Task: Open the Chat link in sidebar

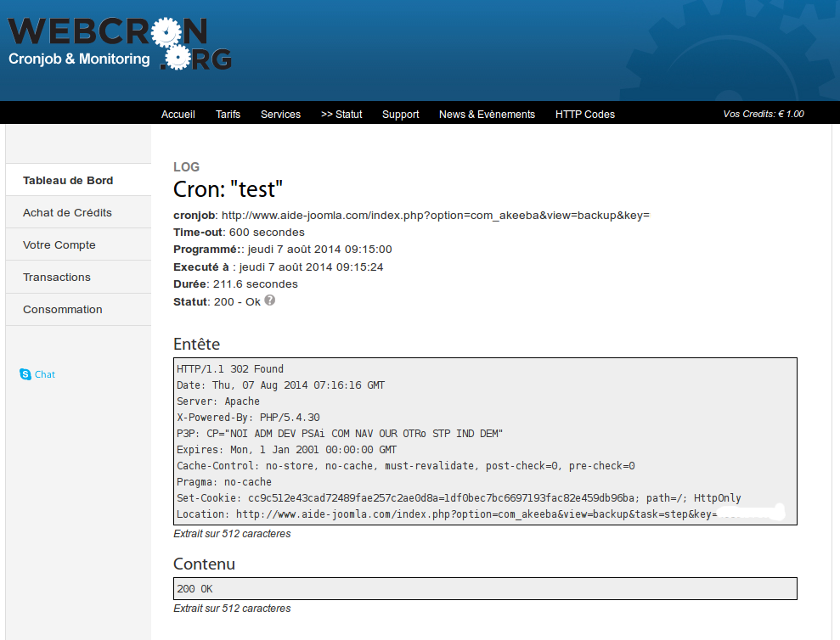Action: [x=45, y=374]
